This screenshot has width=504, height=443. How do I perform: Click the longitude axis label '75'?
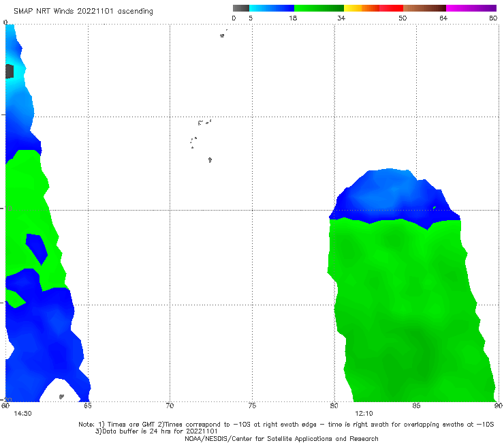(x=252, y=406)
